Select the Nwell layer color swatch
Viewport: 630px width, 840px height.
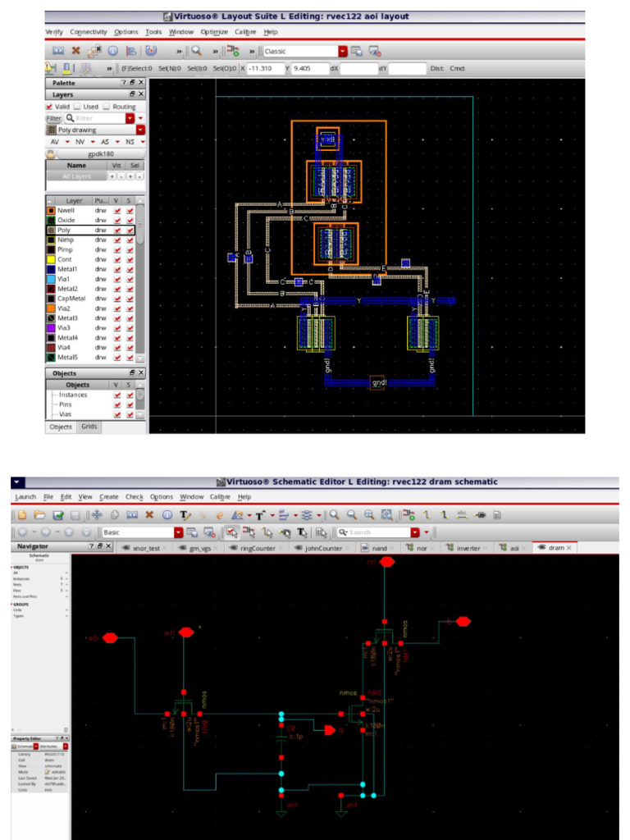(51, 211)
